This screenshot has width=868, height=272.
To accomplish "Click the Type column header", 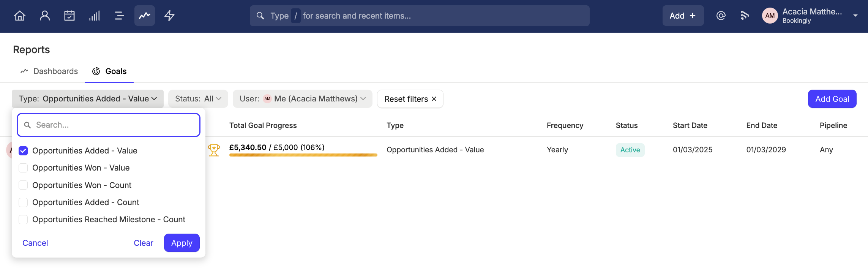I will coord(395,125).
